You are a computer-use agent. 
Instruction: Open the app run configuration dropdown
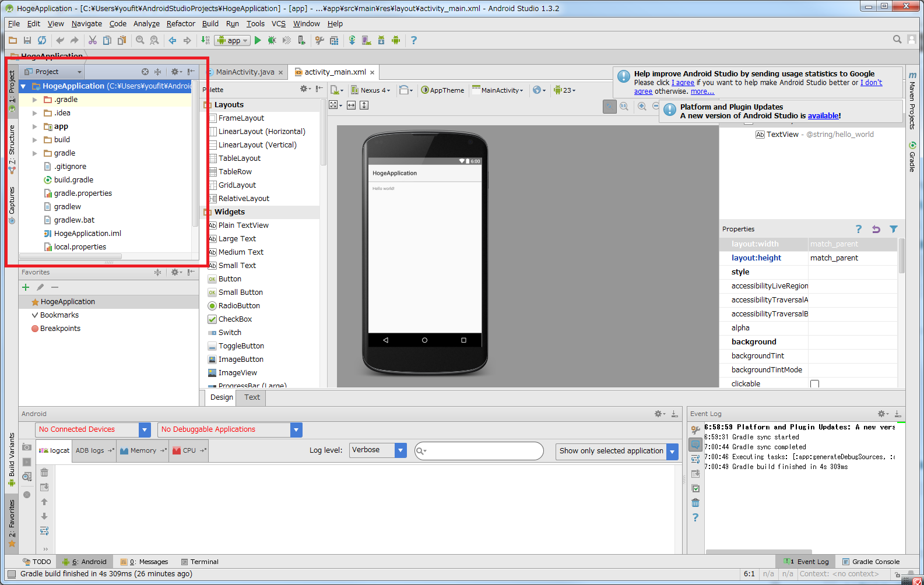232,40
